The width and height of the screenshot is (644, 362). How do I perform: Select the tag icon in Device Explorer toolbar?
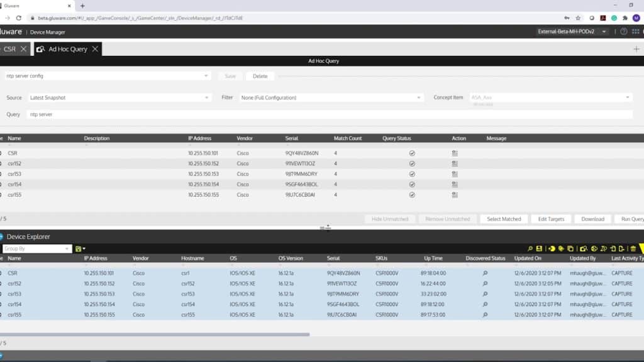pyautogui.click(x=561, y=248)
